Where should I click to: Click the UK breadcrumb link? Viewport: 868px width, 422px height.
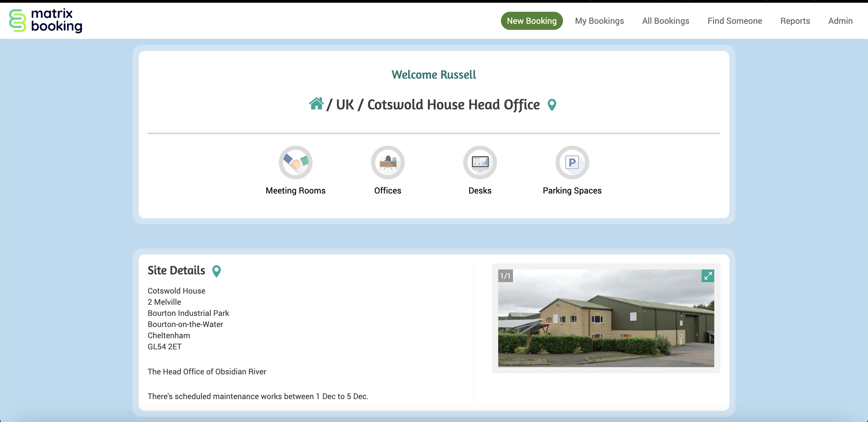(345, 105)
